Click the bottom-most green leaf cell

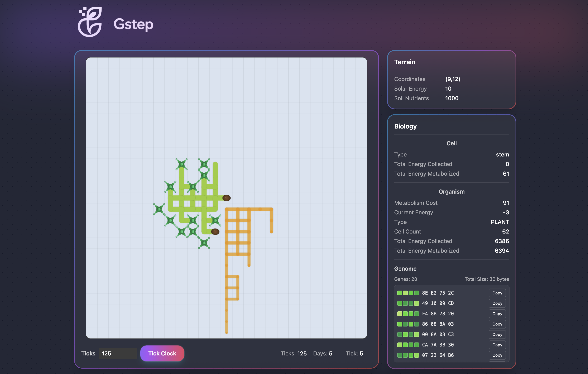point(204,243)
